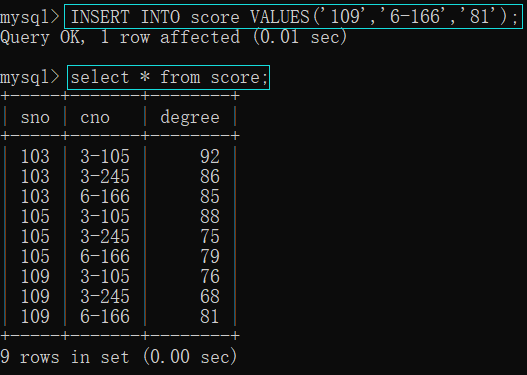Click cno 3-105 in the row with degree 88
The width and height of the screenshot is (527, 375).
(x=105, y=216)
